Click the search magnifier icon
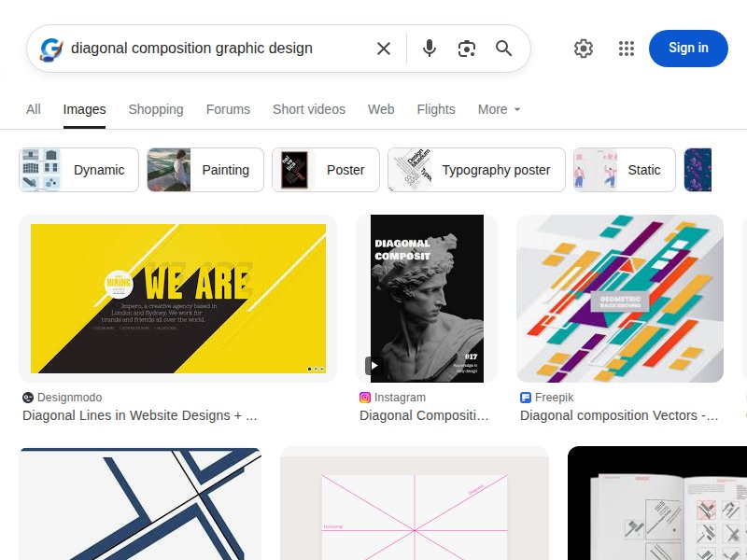Screen dimensions: 747x560 click(x=504, y=49)
